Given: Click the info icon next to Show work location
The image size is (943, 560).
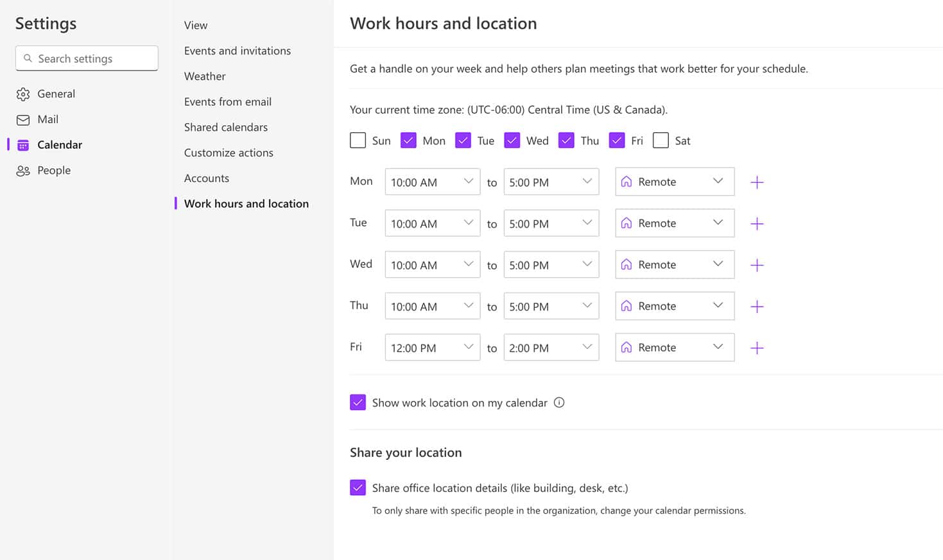Looking at the screenshot, I should pos(558,402).
